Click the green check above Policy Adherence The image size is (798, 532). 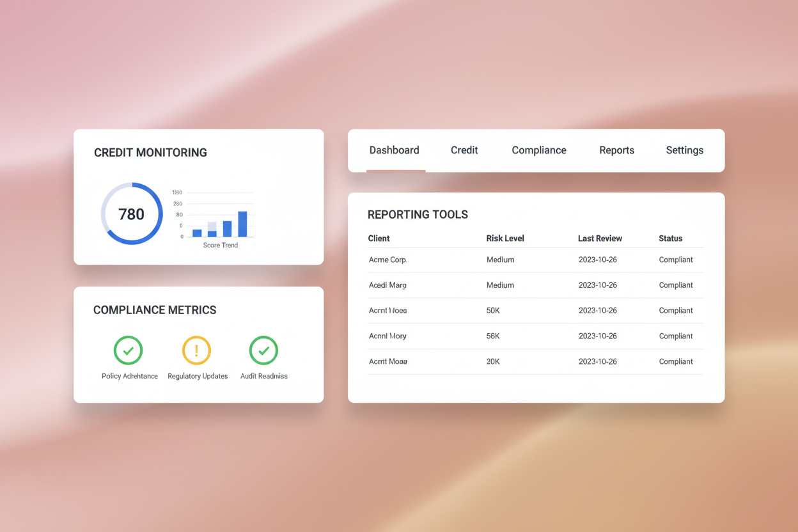[128, 350]
